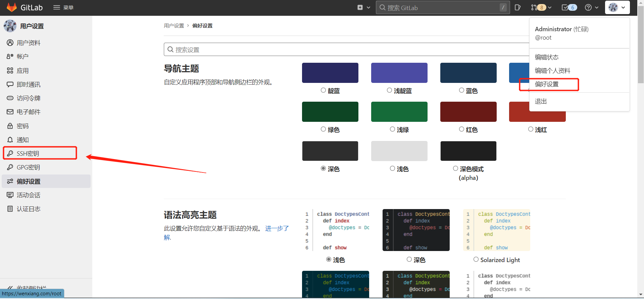
Task: Click the 进一步了解 link
Action: tap(226, 233)
